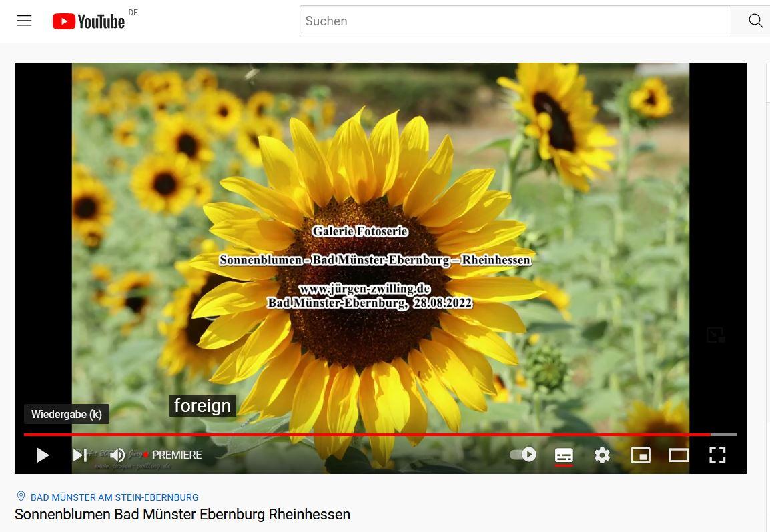Enter fullscreen mode
The height and width of the screenshot is (532, 770).
tap(717, 455)
